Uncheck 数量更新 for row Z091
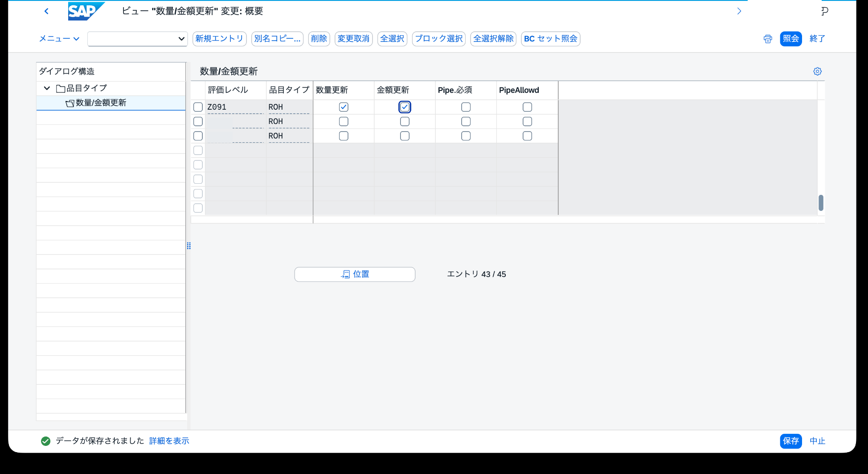Image resolution: width=868 pixels, height=474 pixels. pyautogui.click(x=344, y=107)
